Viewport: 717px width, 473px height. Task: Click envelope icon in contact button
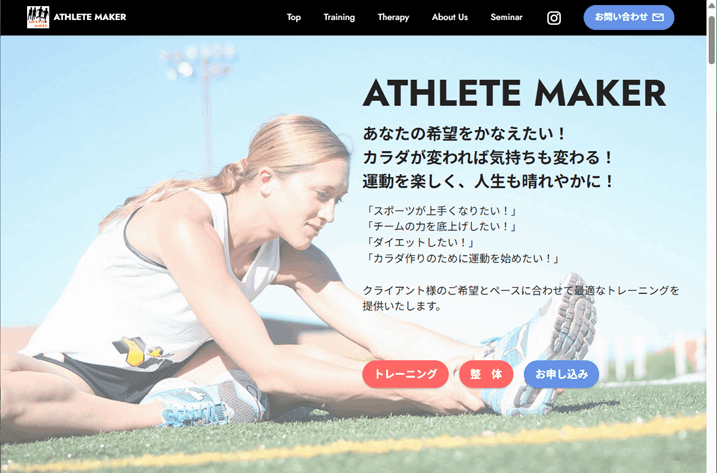pyautogui.click(x=658, y=17)
